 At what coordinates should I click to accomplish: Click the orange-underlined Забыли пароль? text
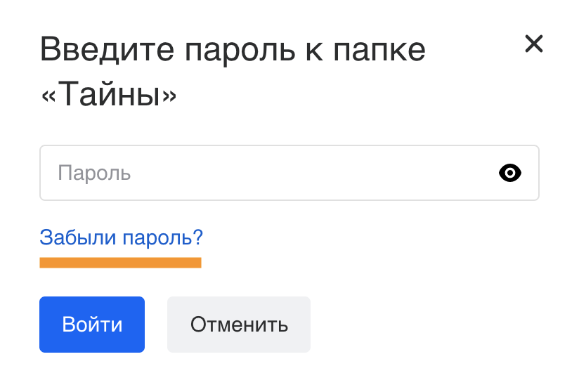click(x=121, y=237)
